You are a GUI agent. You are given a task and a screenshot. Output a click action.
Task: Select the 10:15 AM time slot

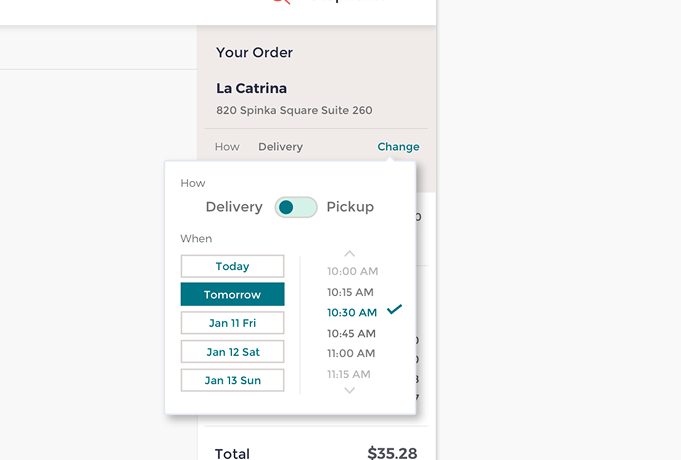pos(350,292)
